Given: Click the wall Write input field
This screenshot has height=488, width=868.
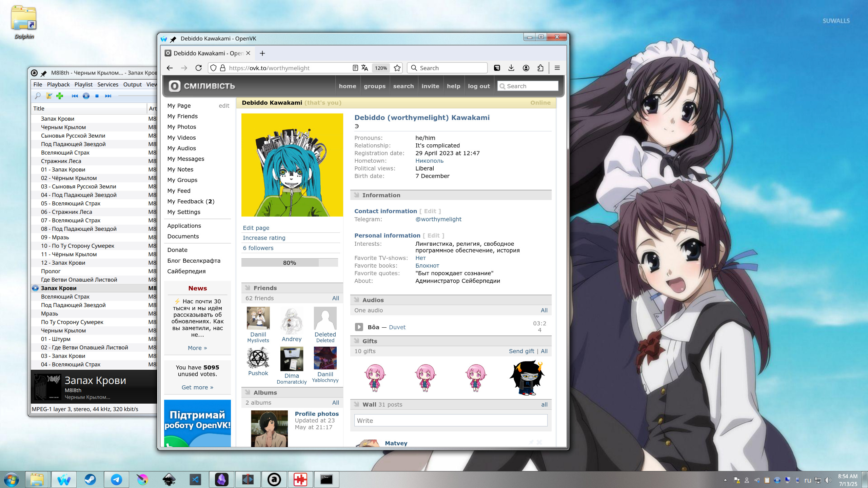Looking at the screenshot, I should tap(450, 421).
